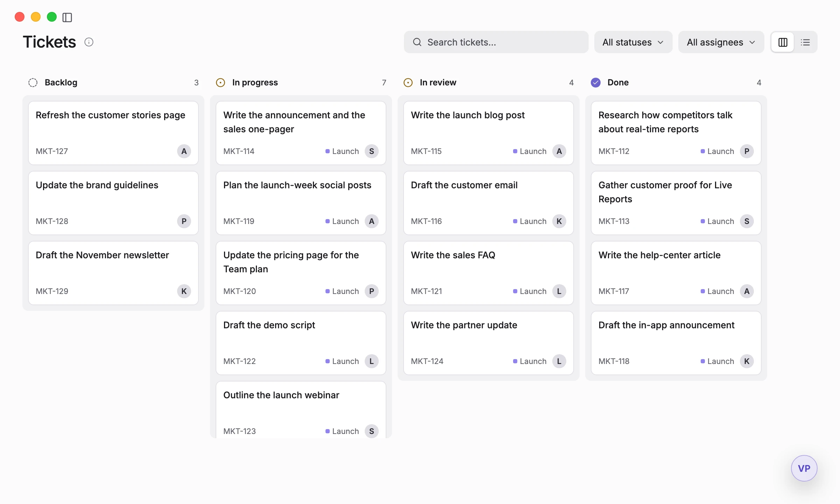Image resolution: width=840 pixels, height=504 pixels.
Task: Switch to board column view
Action: click(783, 42)
